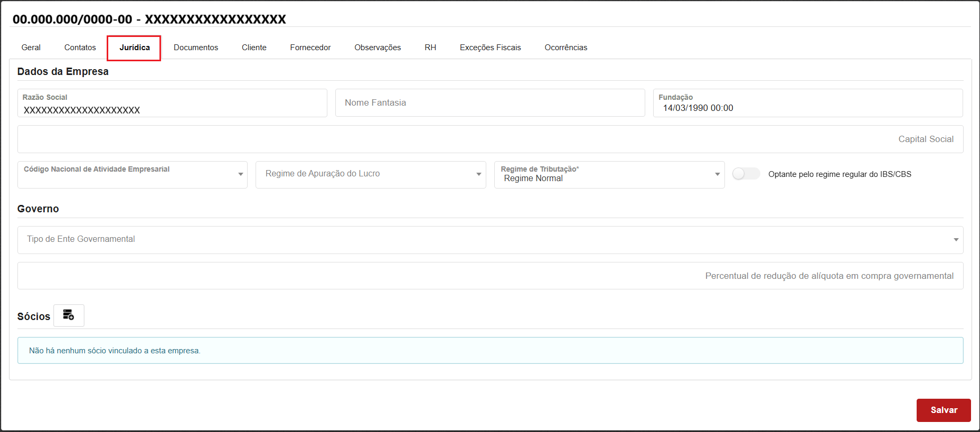980x432 pixels.
Task: Click the Razão Social input field
Action: 172,110
